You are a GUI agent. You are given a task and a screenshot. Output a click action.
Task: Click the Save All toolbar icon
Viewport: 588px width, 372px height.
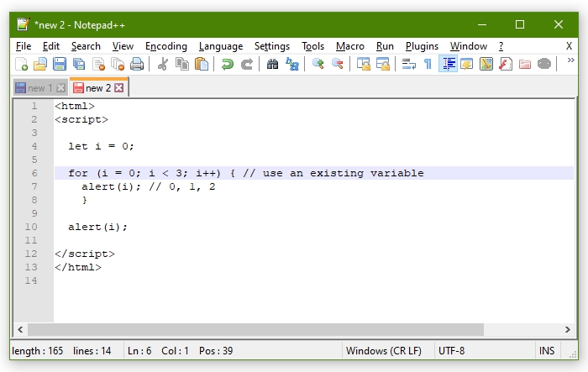[79, 64]
